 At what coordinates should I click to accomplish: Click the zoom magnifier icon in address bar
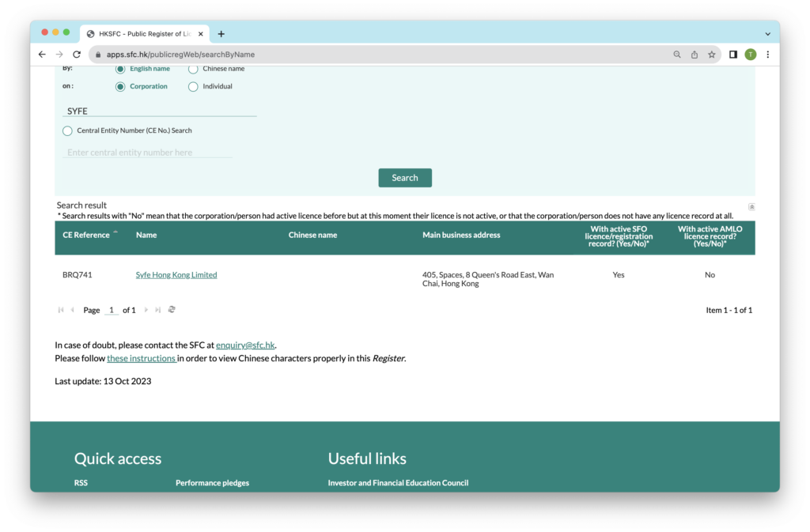tap(677, 55)
